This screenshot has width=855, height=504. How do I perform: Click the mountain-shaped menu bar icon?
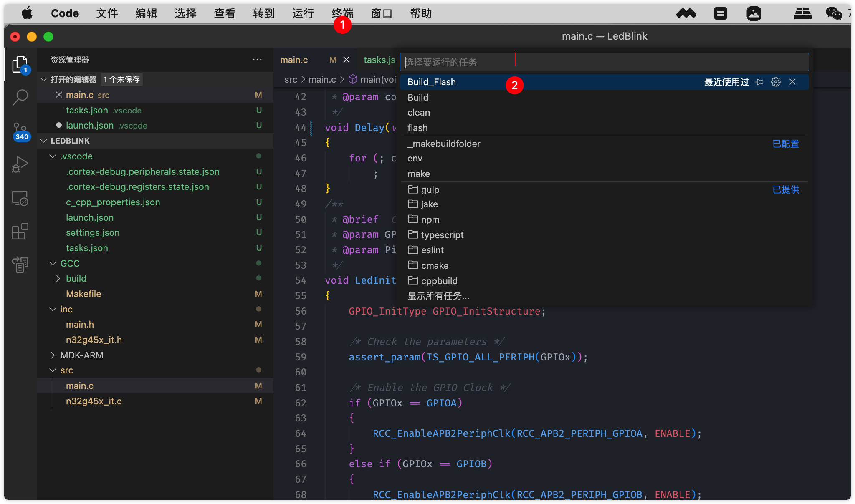coord(686,13)
